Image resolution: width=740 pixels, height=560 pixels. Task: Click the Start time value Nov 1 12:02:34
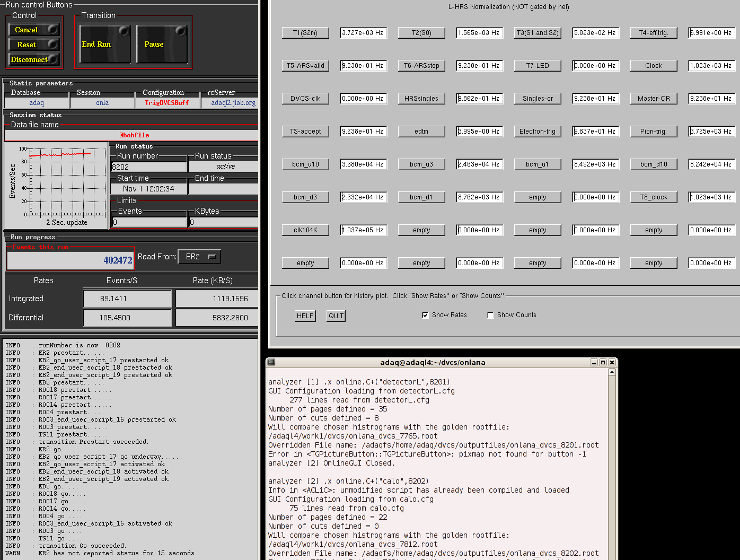point(148,189)
